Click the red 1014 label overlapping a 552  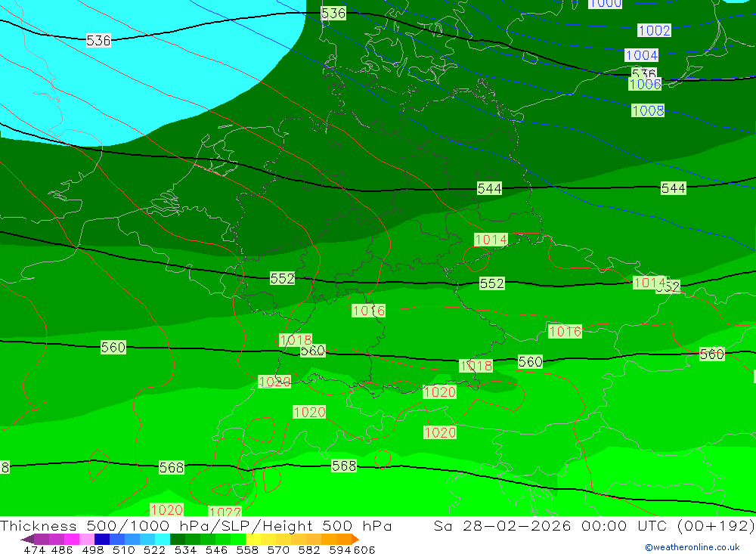[x=649, y=282]
